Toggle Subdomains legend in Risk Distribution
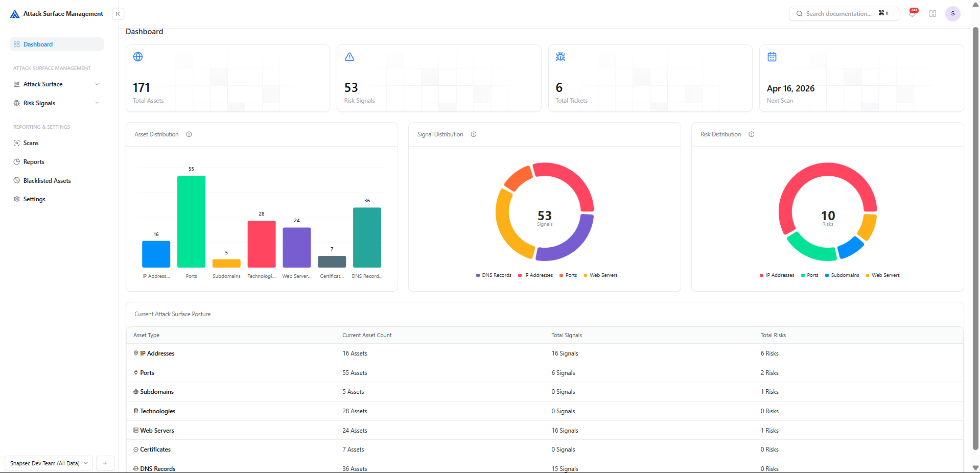980x473 pixels. 842,275
